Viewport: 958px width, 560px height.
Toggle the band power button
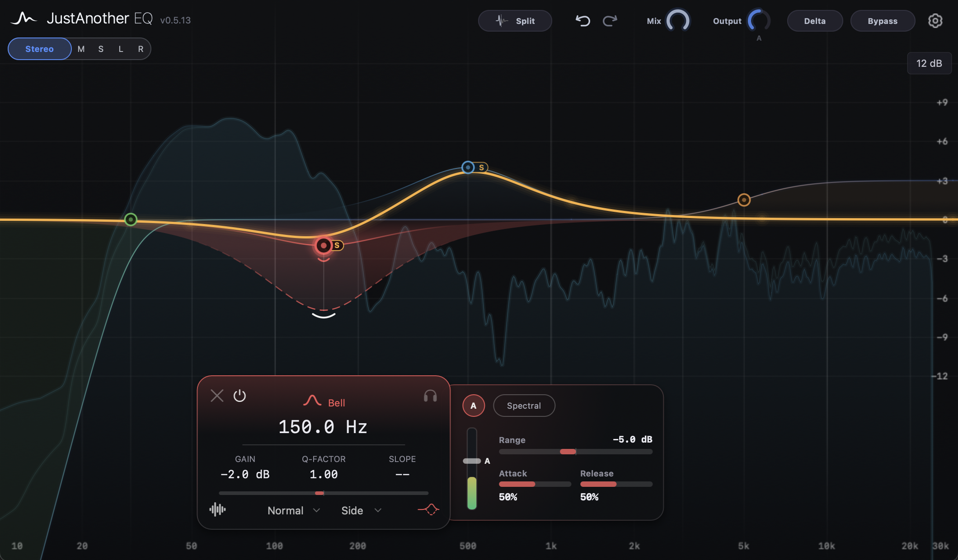pyautogui.click(x=240, y=396)
